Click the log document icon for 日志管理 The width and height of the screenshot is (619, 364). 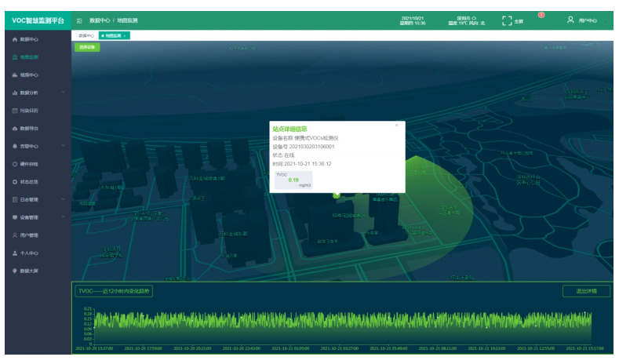click(x=15, y=199)
